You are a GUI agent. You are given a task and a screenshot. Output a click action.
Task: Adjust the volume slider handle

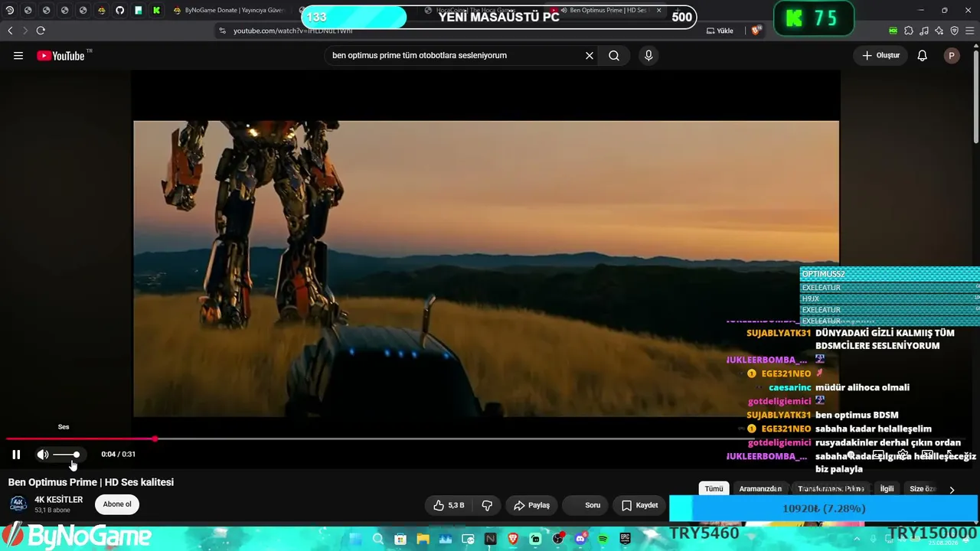click(x=77, y=455)
